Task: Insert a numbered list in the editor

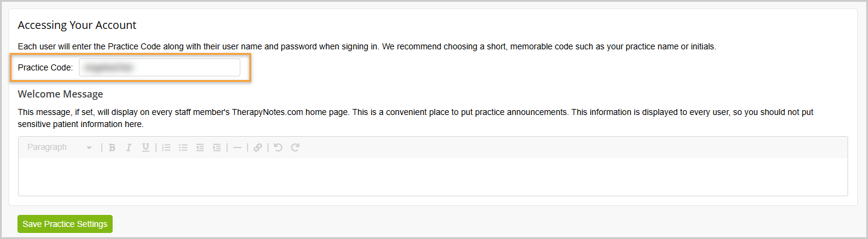Action: 167,147
